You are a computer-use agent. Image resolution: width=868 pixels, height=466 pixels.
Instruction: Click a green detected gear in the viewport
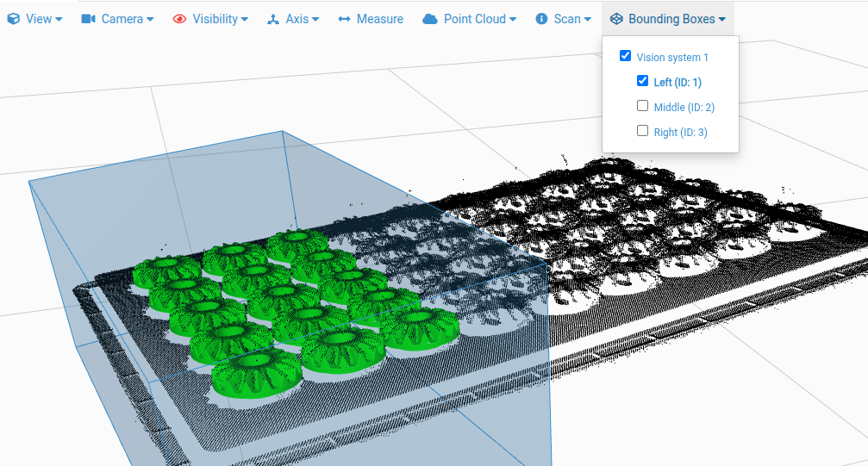point(257,372)
